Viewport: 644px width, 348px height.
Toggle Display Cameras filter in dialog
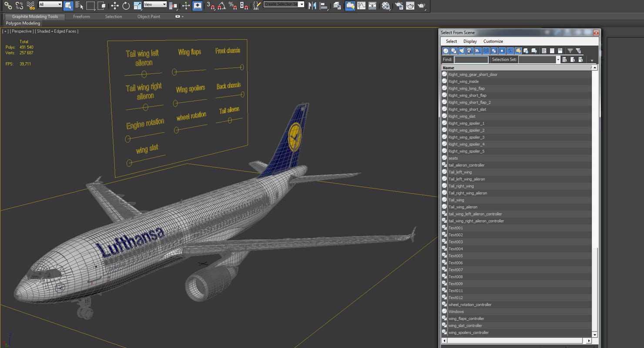[470, 51]
